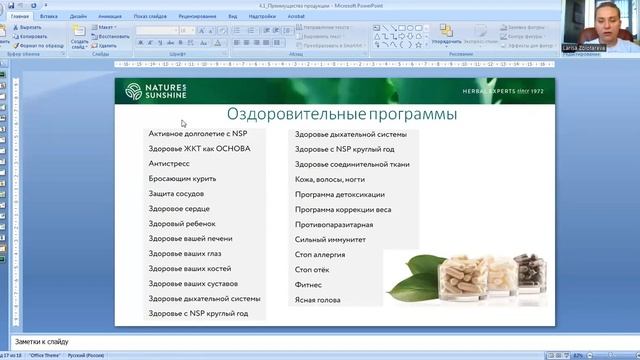Decrease font size with the small A icon
Image resolution: width=640 pixels, height=360 pixels.
click(211, 31)
